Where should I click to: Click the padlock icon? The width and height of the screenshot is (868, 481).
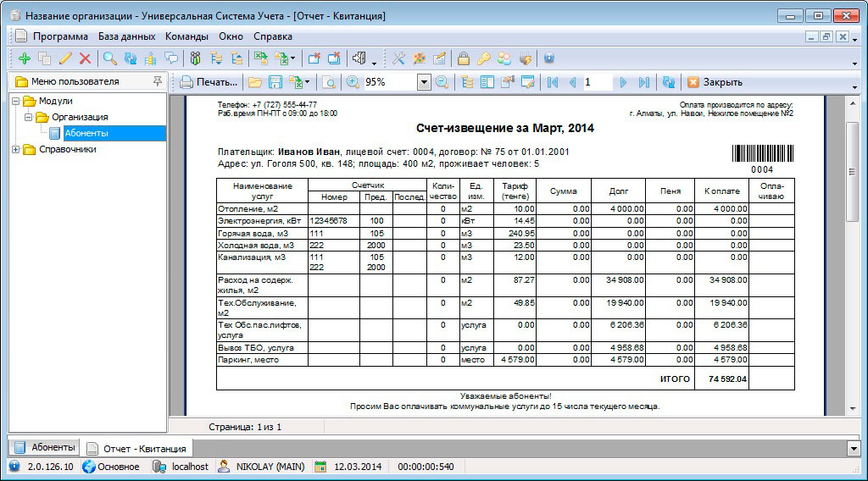click(464, 58)
